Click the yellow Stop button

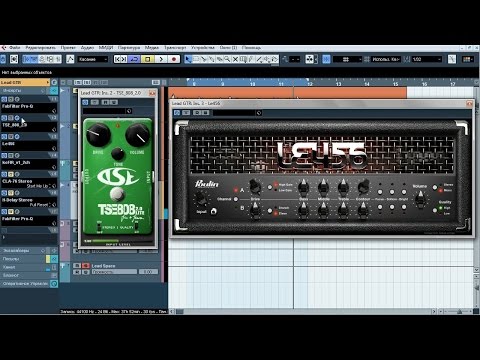tap(147, 59)
